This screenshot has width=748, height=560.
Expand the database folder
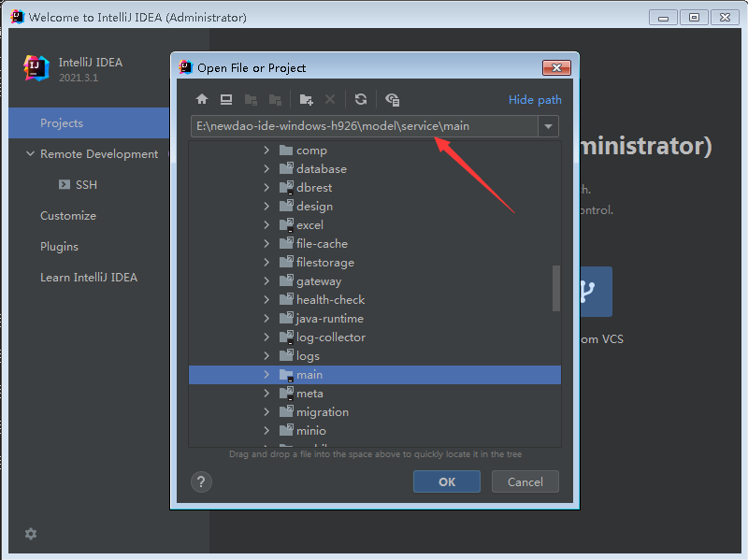(266, 169)
